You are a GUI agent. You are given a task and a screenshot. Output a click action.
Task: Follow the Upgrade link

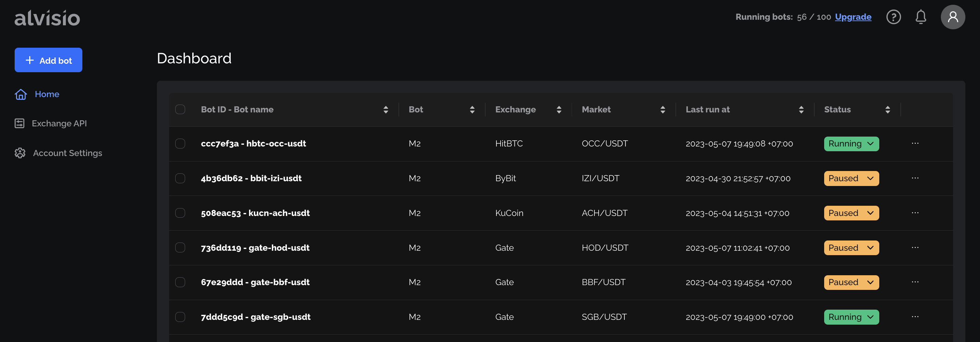(x=853, y=17)
